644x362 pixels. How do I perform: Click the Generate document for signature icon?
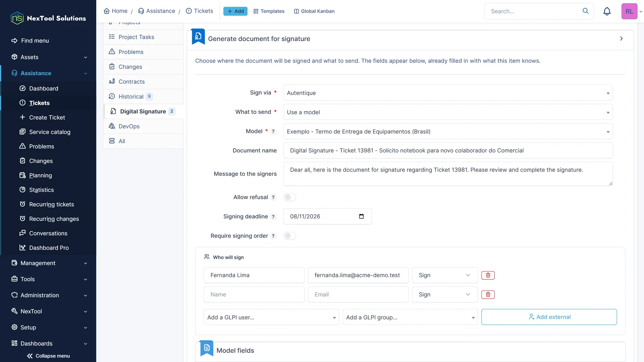[x=198, y=37]
